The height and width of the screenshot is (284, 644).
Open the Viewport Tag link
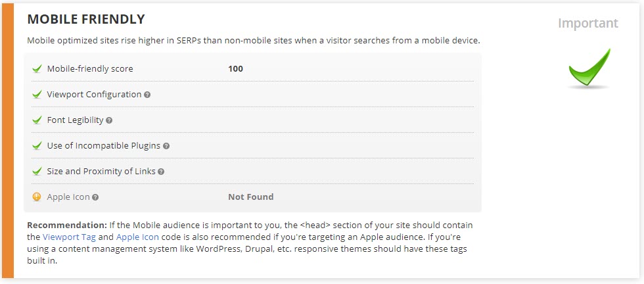pos(69,237)
